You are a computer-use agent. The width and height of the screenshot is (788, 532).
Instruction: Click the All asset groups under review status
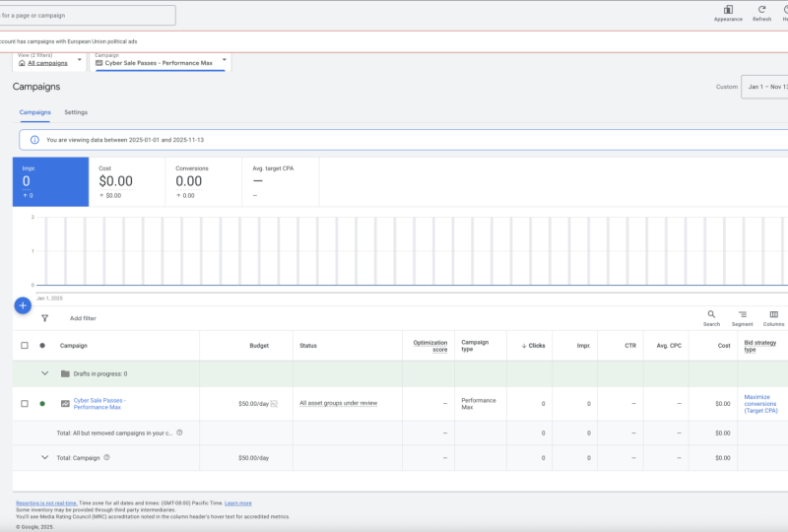coord(338,403)
